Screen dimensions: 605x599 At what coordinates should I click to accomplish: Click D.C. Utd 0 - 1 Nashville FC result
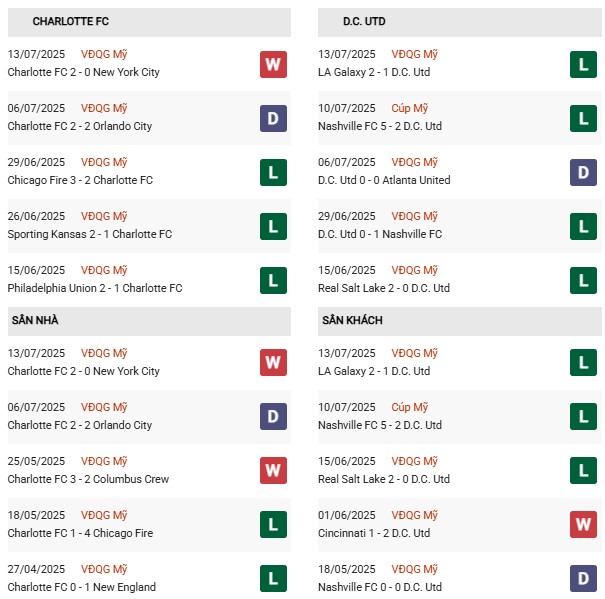click(380, 234)
